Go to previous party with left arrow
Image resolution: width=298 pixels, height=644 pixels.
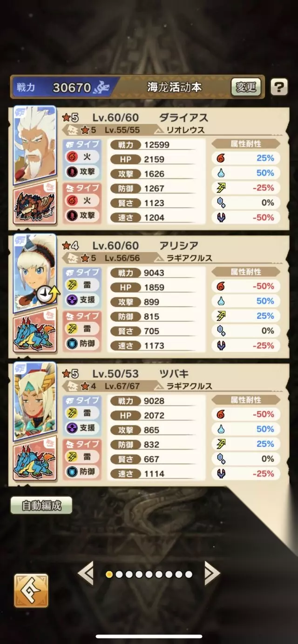[86, 574]
